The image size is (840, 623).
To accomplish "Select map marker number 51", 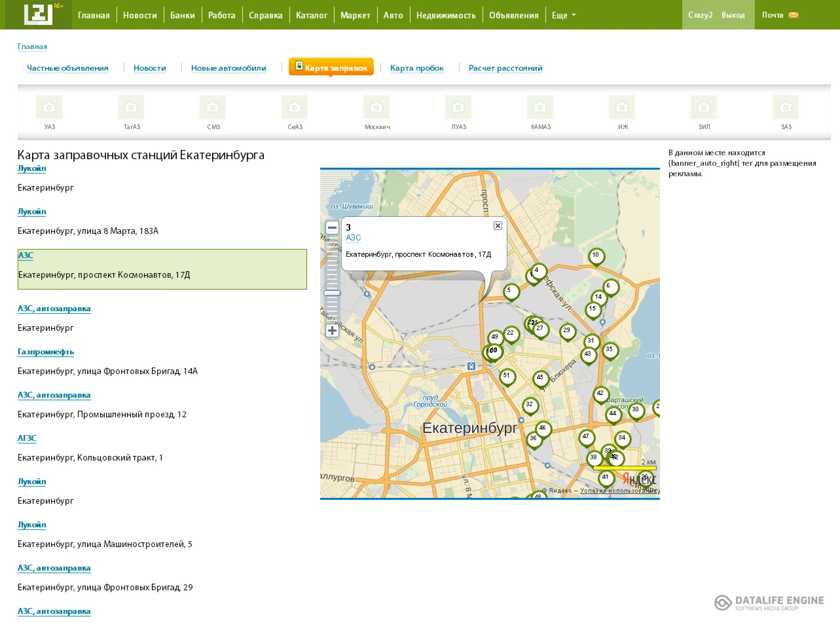I will [x=506, y=376].
